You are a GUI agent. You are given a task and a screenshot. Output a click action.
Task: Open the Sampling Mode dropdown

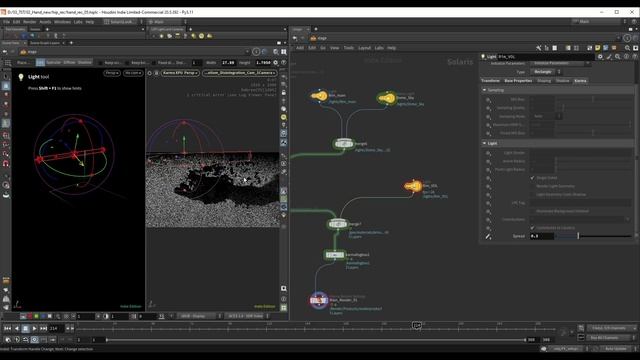[x=546, y=116]
